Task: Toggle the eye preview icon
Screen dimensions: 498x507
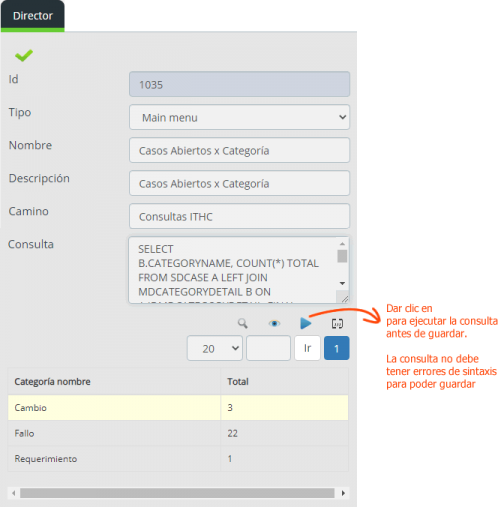Action: [x=274, y=323]
